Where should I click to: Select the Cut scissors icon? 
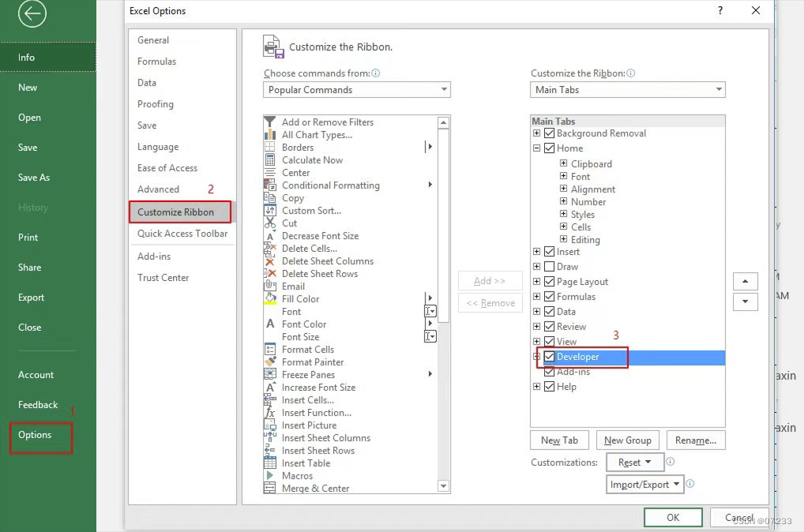(269, 223)
